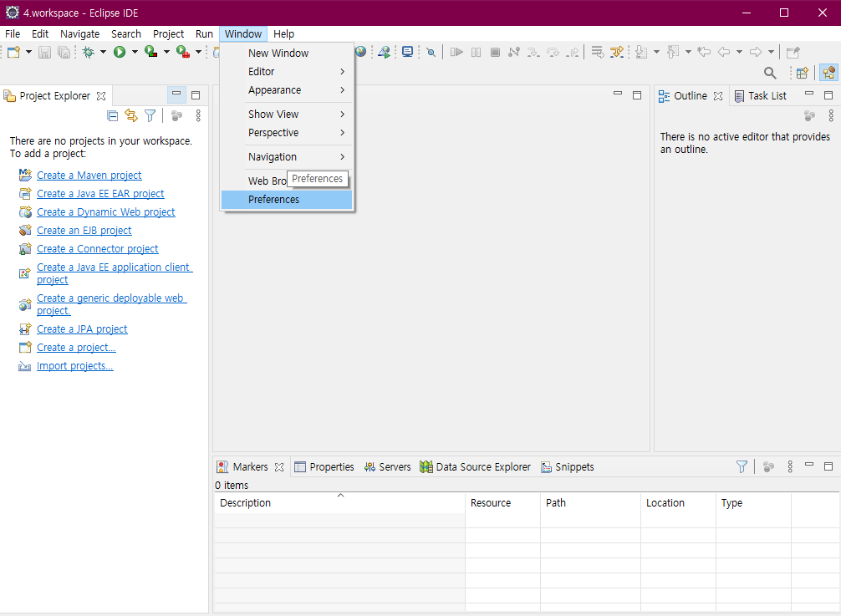Click the Suspend debug icon
The image size is (841, 616).
click(x=476, y=52)
